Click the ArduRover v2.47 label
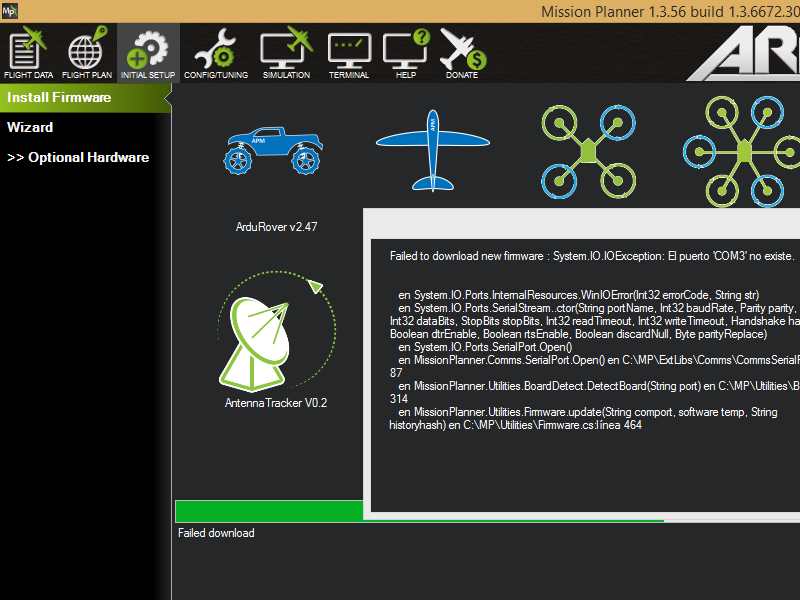 pos(277,227)
